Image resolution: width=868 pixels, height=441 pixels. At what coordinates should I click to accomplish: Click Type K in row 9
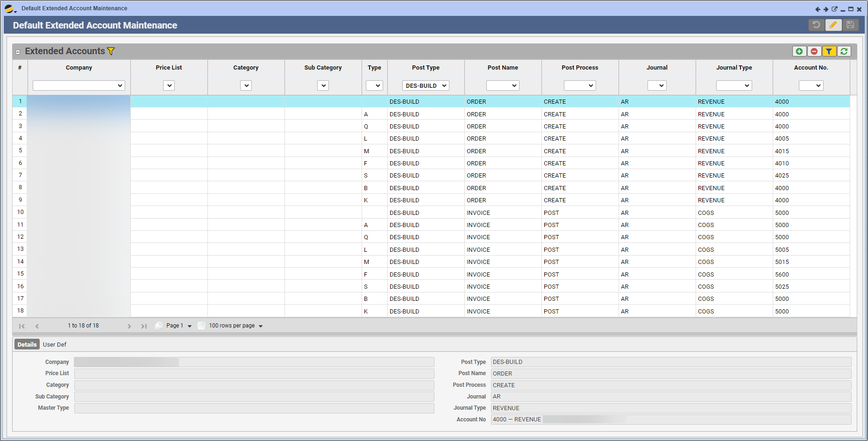366,200
